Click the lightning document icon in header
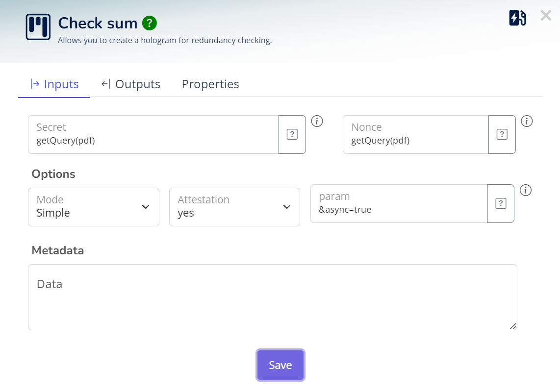Viewport: 560px width, 392px height. click(517, 18)
